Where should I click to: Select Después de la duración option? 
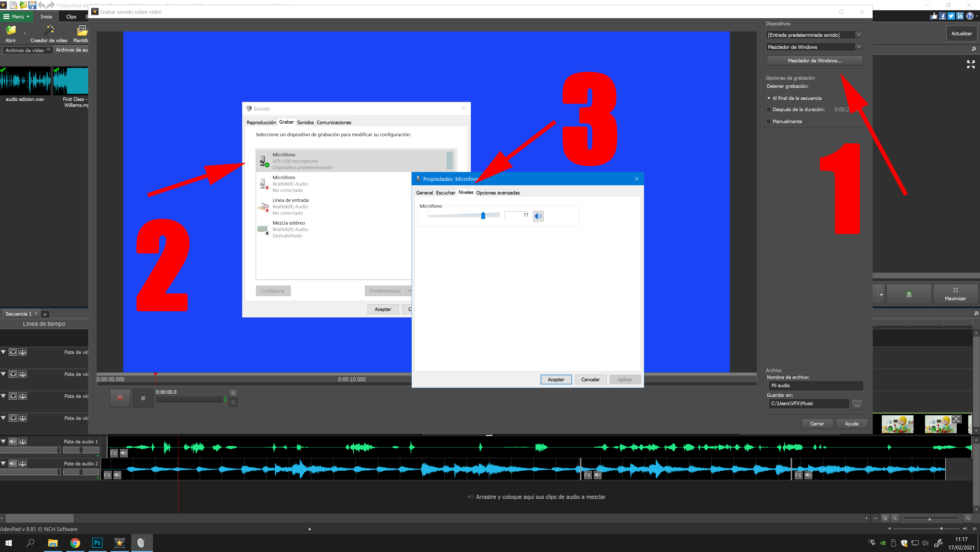(x=769, y=109)
